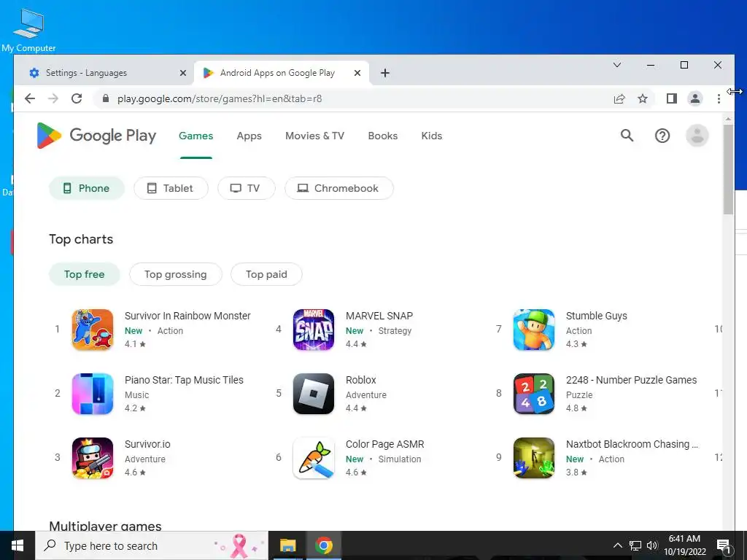
Task: Open a new Chrome tab
Action: click(385, 73)
